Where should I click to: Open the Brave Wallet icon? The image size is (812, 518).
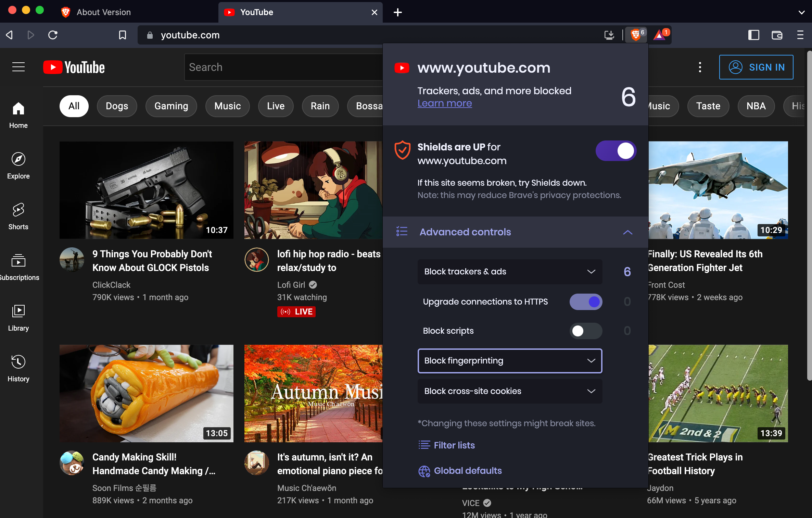(x=777, y=35)
